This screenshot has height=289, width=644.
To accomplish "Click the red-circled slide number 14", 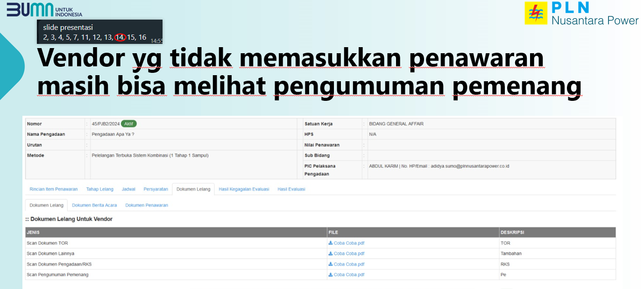I will pyautogui.click(x=120, y=37).
